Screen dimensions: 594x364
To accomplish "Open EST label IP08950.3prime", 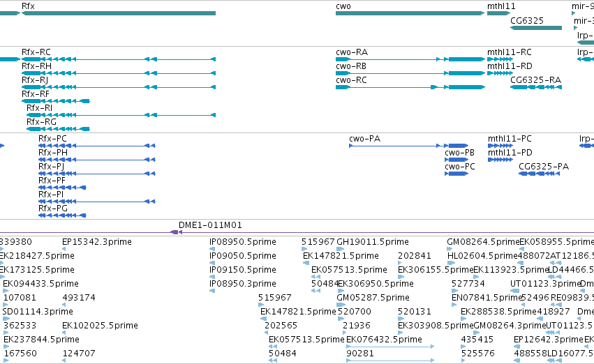I will pos(243,284).
